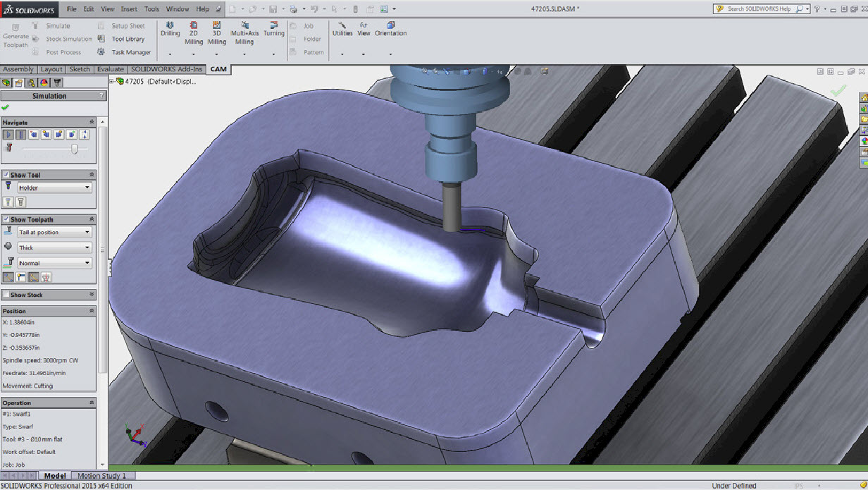This screenshot has height=490, width=868.
Task: Switch to the Evaluate tab
Action: click(111, 69)
